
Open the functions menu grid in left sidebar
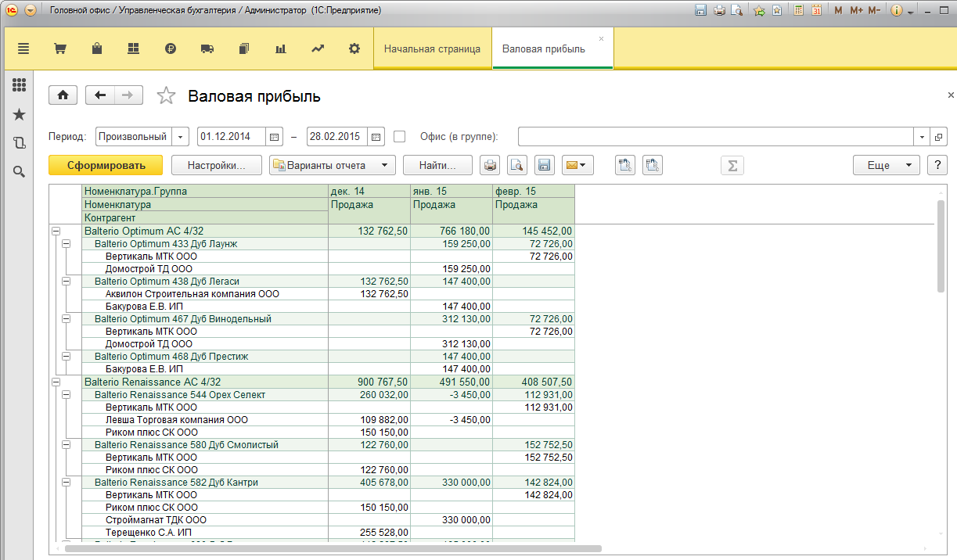click(20, 85)
